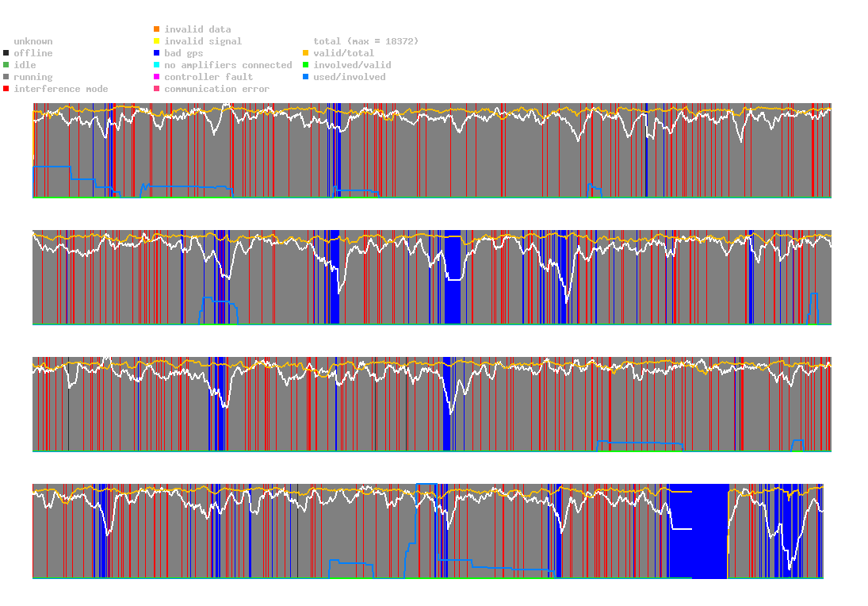Viewport: 868px width, 606px height.
Task: Click the "idle" legend label
Action: 25,65
